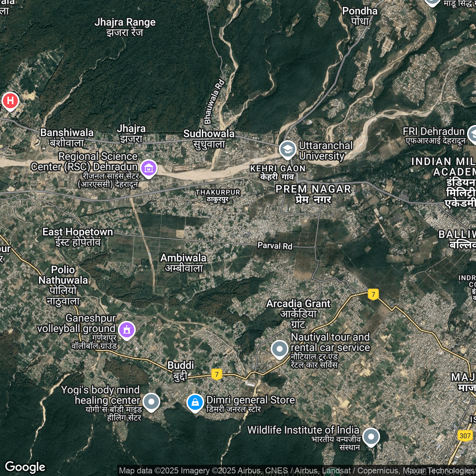Open the Uttaranchal University marker
476x476 pixels.
tap(287, 149)
